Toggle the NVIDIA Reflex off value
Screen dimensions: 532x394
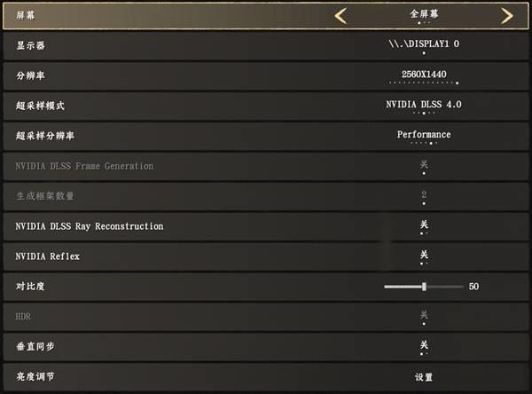424,256
